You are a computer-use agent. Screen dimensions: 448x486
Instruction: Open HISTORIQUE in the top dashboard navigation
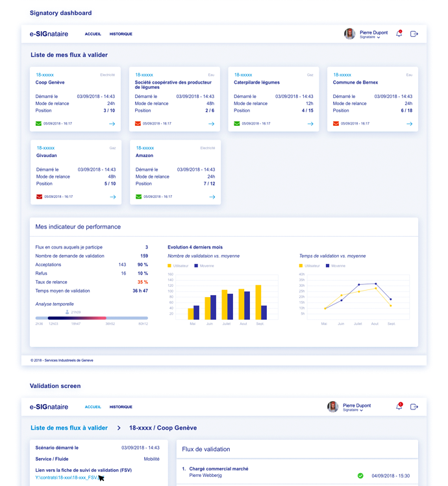121,34
